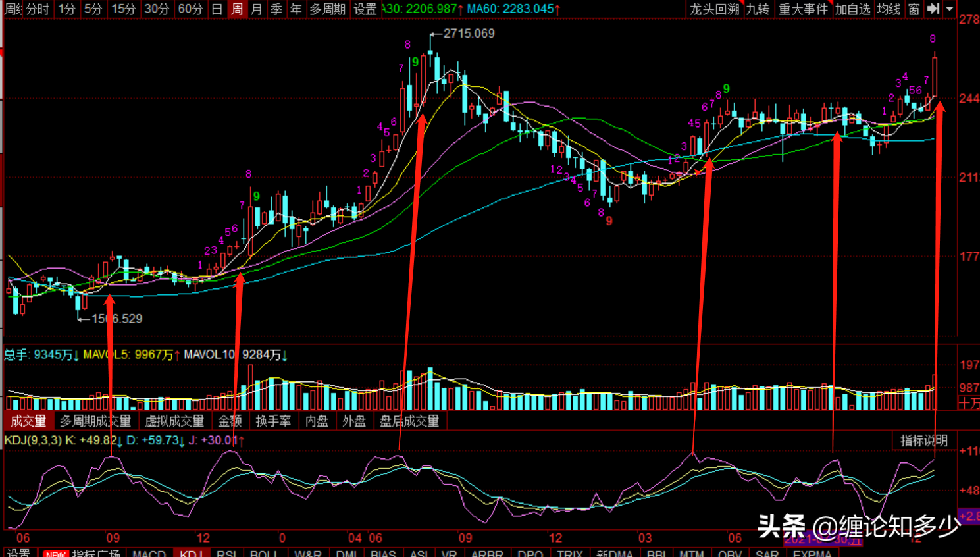The image size is (980, 557).
Task: Click the 龙头回溯 button
Action: click(x=714, y=9)
